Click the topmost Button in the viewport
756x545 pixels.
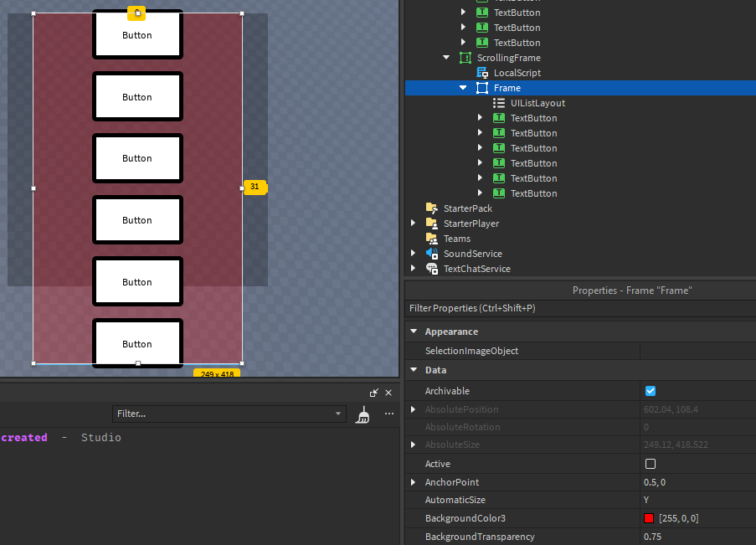pos(137,34)
